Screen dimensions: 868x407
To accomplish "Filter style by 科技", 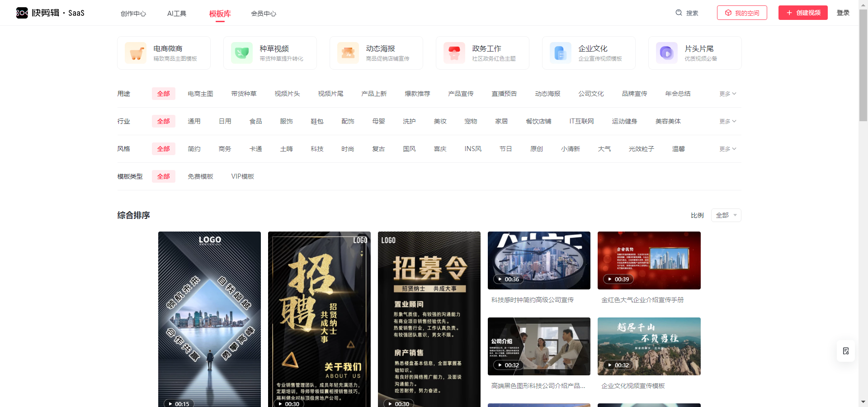I will pos(317,149).
